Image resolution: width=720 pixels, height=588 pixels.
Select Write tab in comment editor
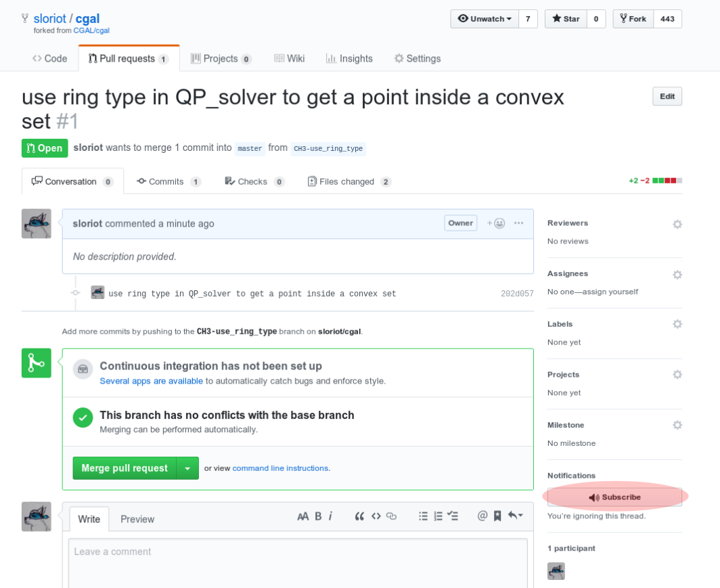coord(89,519)
